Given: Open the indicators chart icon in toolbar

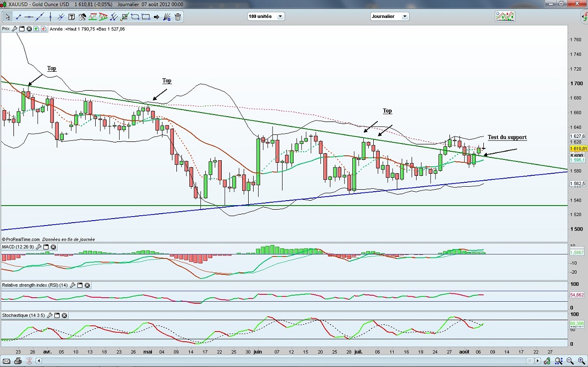Looking at the screenshot, I should point(505,16).
